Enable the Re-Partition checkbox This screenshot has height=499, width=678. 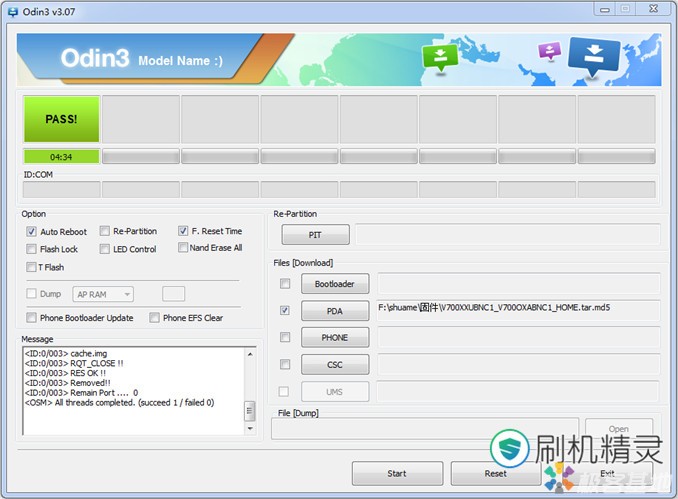pyautogui.click(x=104, y=231)
